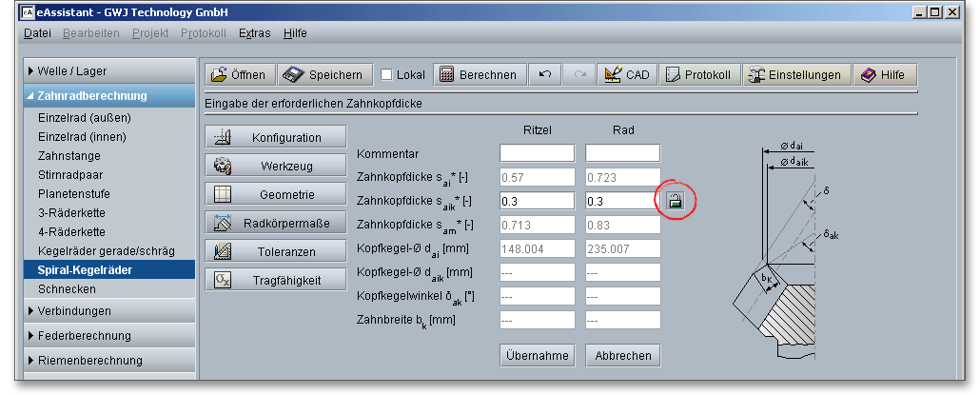Enable the Lokal checkbox
The width and height of the screenshot is (980, 395).
tap(387, 75)
